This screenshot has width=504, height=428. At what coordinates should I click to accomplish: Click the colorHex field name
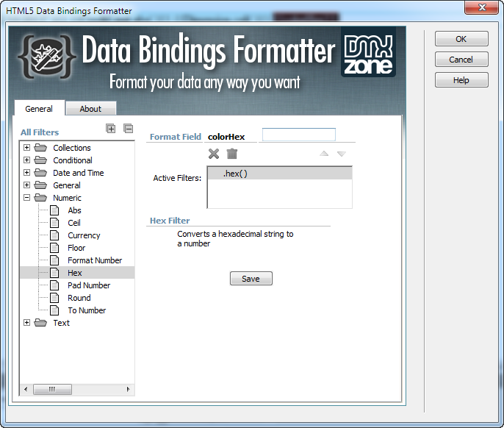point(226,137)
